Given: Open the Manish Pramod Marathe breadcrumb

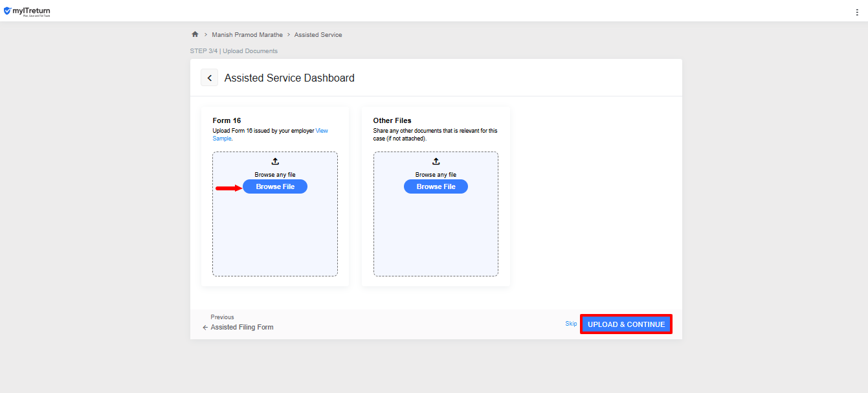Looking at the screenshot, I should click(247, 35).
